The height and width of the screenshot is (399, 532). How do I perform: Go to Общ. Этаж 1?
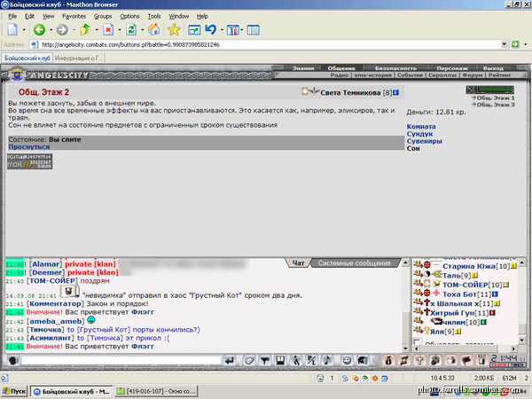pyautogui.click(x=496, y=98)
